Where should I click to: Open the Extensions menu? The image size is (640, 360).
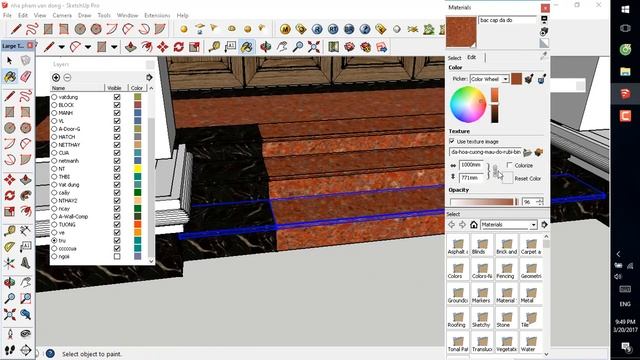click(x=157, y=15)
